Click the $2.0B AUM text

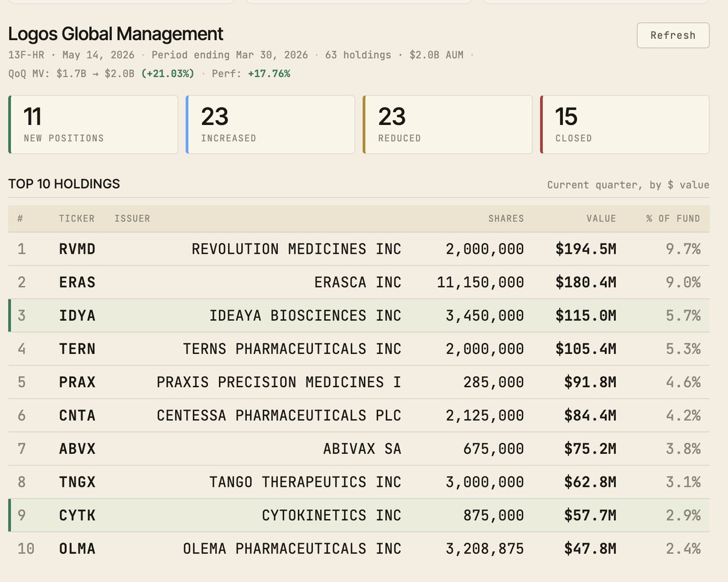[436, 55]
